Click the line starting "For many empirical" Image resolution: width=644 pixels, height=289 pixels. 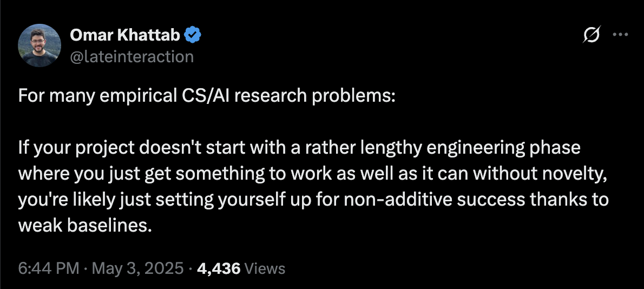coord(207,96)
